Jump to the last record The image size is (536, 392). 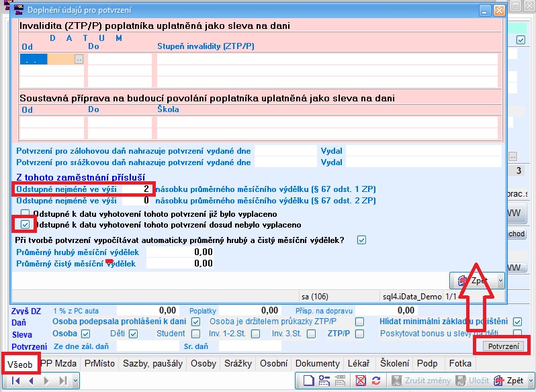click(62, 381)
